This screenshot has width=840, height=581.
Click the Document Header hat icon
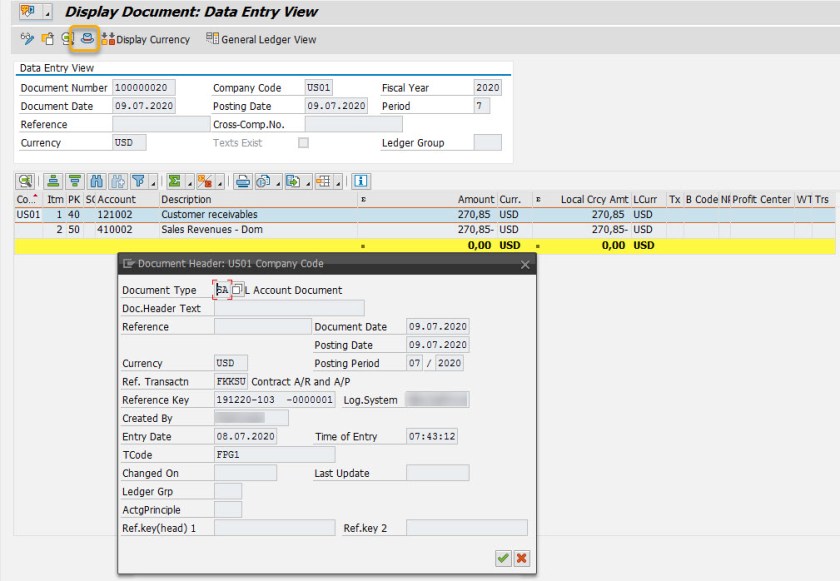click(x=88, y=39)
